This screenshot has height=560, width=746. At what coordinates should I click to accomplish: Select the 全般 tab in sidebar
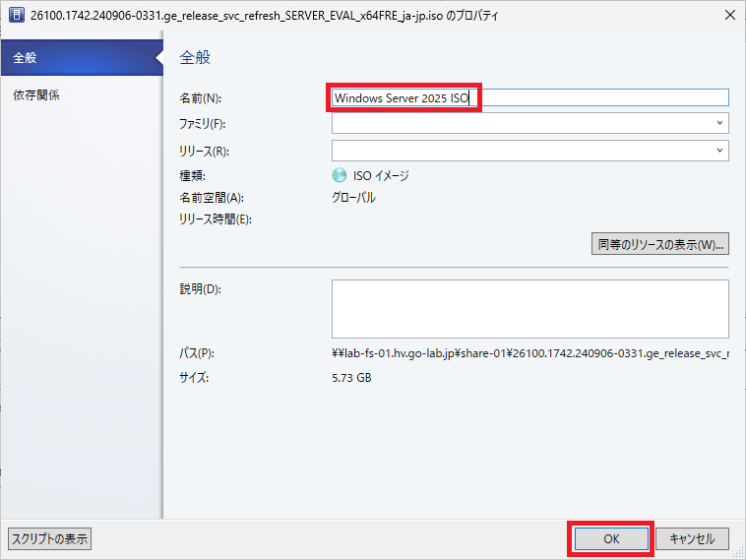(82, 57)
